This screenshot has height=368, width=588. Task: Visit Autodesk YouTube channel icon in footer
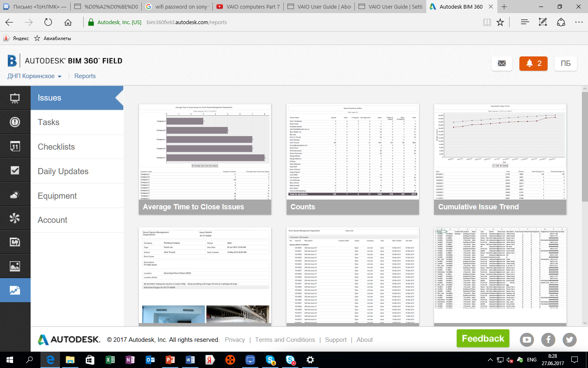pos(527,339)
